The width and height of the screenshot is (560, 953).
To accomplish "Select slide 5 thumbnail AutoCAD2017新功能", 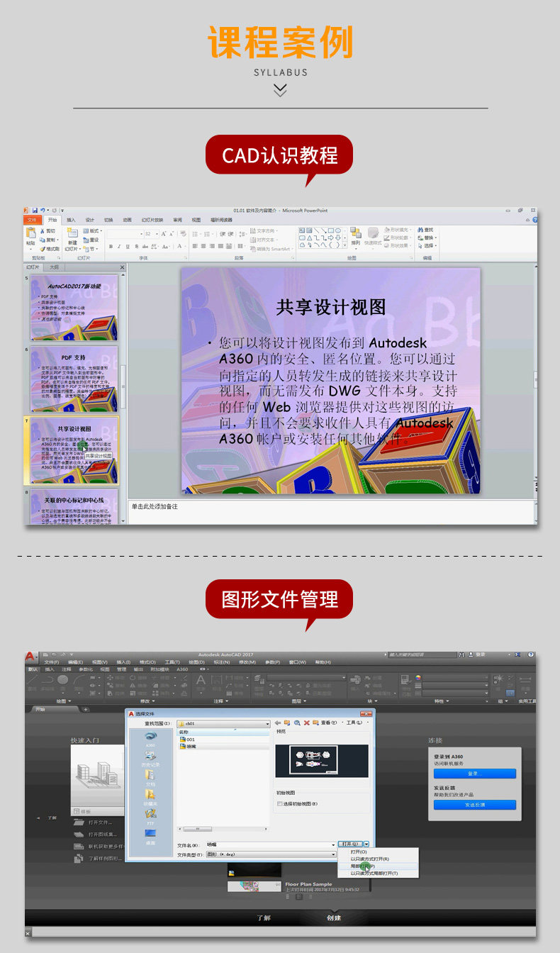I will pyautogui.click(x=74, y=307).
